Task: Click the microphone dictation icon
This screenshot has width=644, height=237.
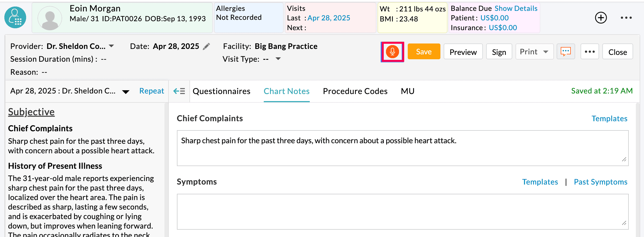Action: 392,52
